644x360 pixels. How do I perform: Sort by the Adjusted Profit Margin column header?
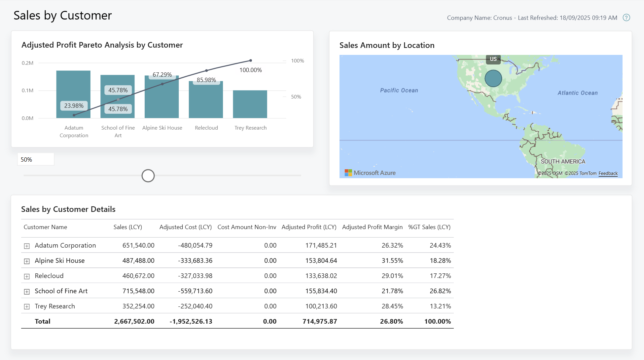click(372, 227)
